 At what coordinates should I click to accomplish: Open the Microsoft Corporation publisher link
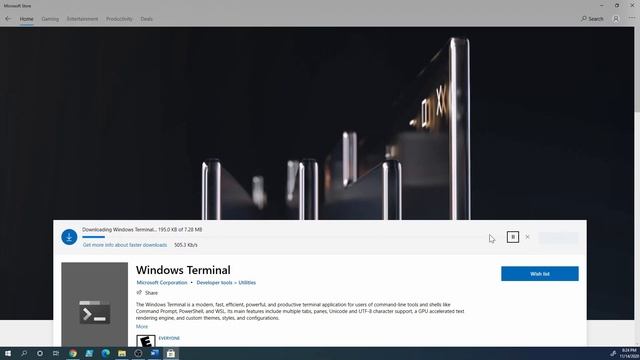pos(162,282)
